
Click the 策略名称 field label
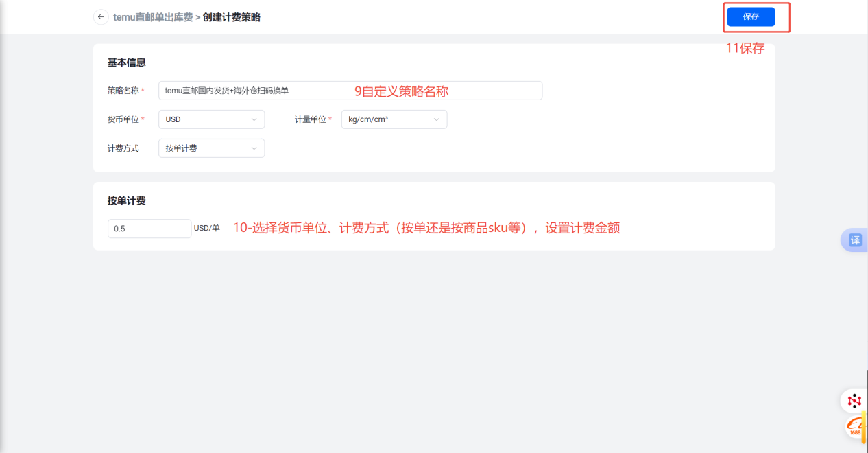point(123,91)
